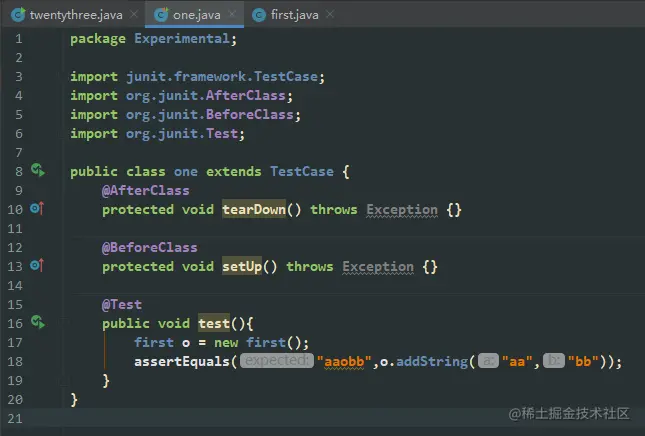Click the "aaobb" string literal
Image resolution: width=645 pixels, height=436 pixels.
pyautogui.click(x=344, y=361)
